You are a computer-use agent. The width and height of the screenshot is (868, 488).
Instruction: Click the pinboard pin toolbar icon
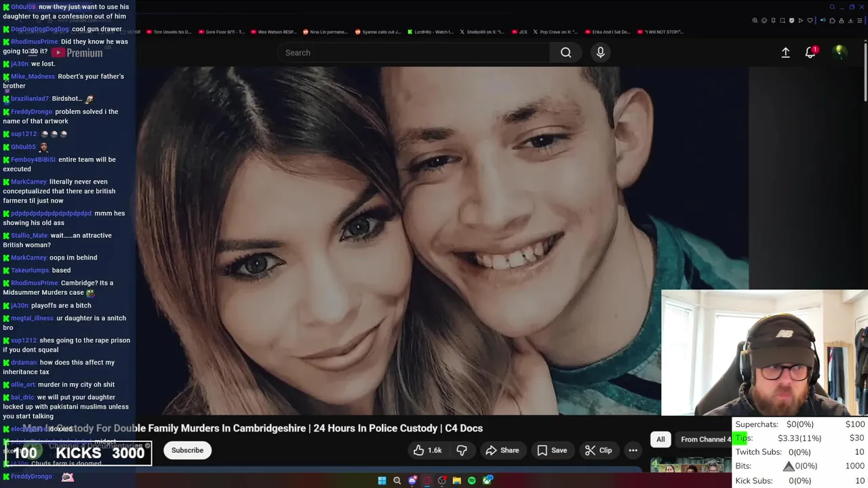pos(773,20)
